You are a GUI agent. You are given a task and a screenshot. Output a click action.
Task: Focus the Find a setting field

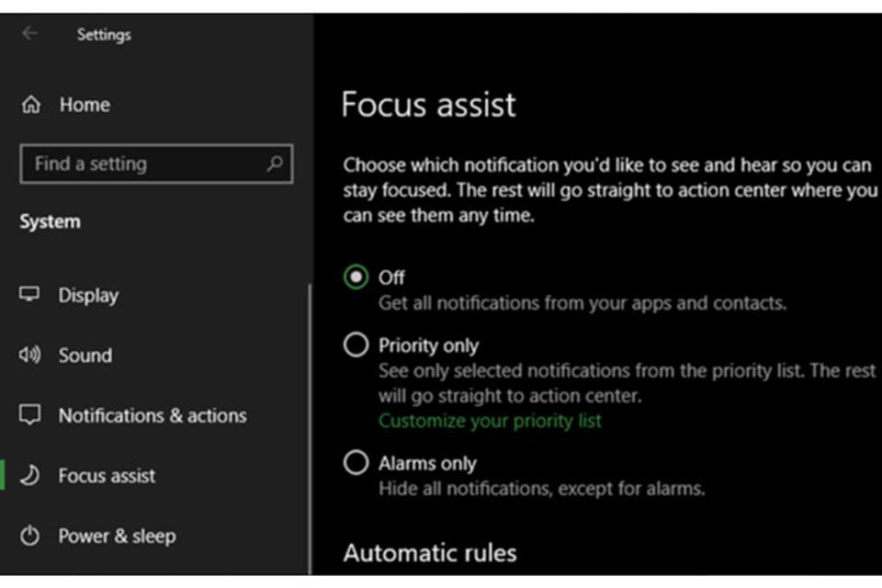156,164
